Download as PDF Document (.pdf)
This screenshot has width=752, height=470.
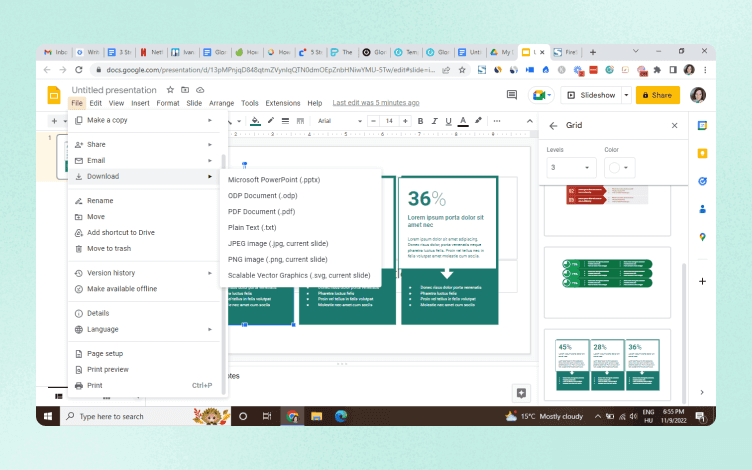(x=300, y=212)
